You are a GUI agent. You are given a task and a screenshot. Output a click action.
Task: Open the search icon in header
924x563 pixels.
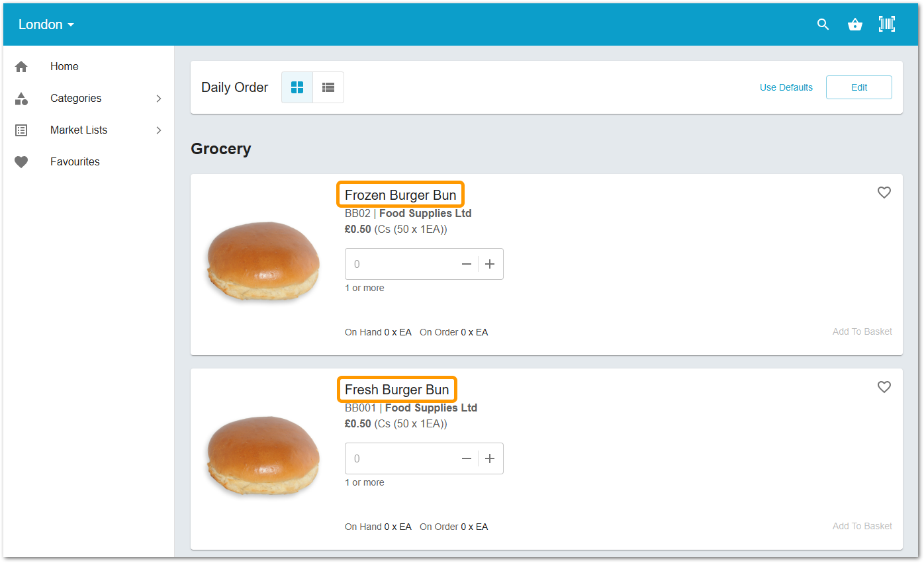click(823, 24)
